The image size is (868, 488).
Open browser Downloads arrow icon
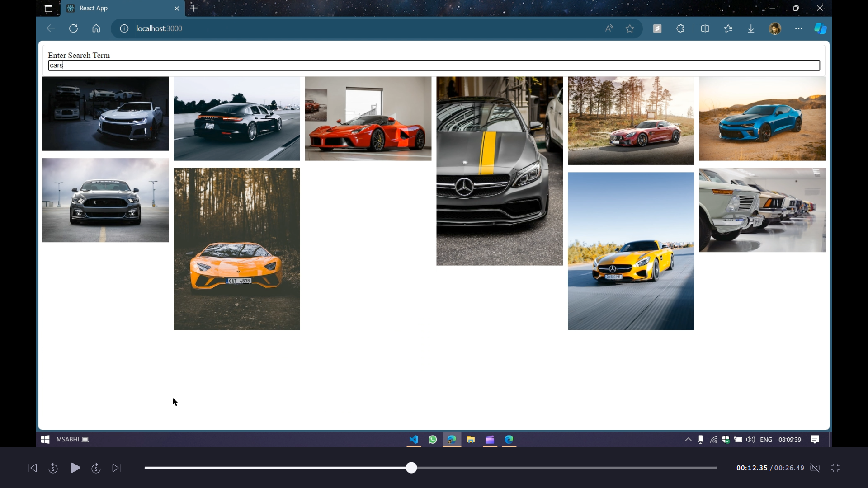point(751,28)
